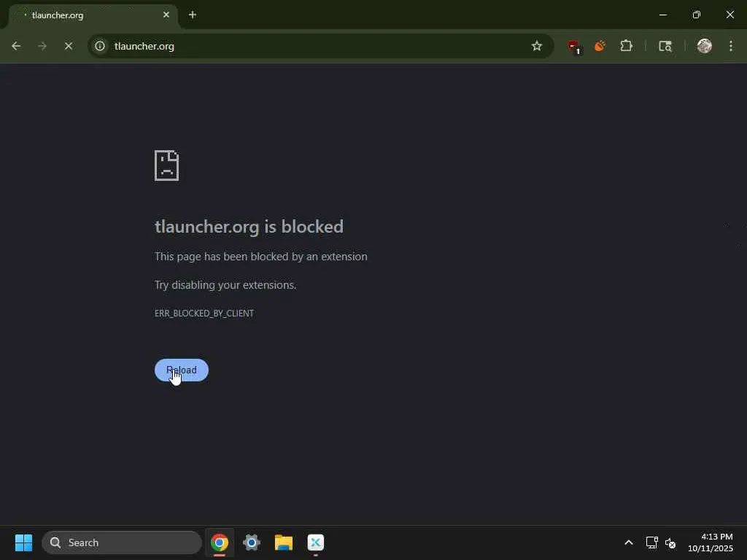This screenshot has width=747, height=560.
Task: Click the 'tlauncher.org is blocked' heading
Action: coord(249,227)
